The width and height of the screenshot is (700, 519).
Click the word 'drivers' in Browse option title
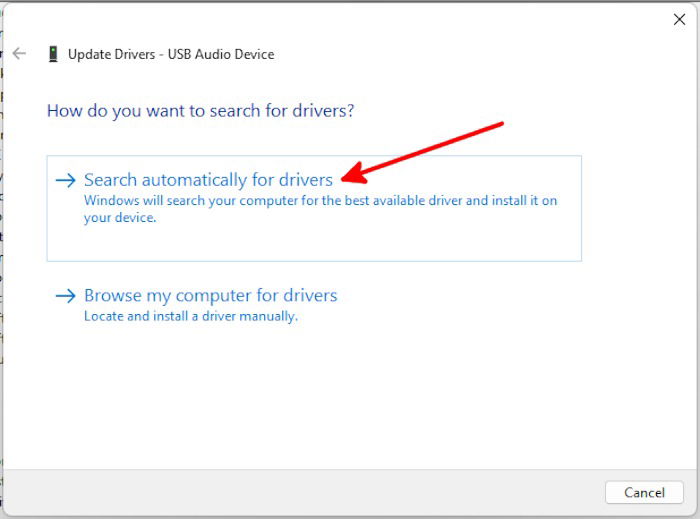click(x=310, y=295)
